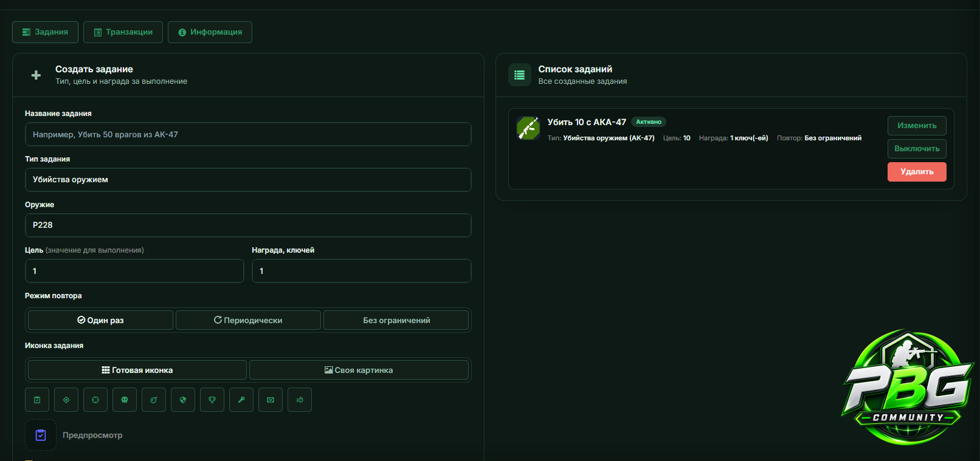980x461 pixels.
Task: Switch to Своя картинка icon mode
Action: (x=359, y=370)
